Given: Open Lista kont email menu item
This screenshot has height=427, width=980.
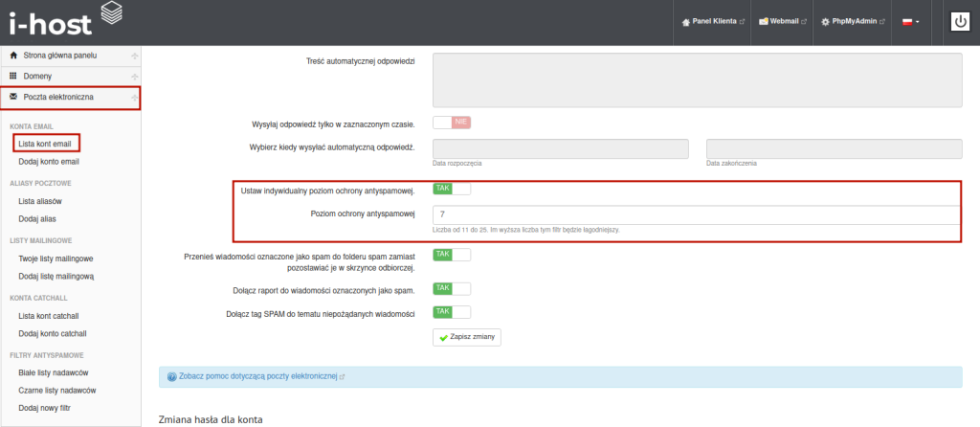Looking at the screenshot, I should tap(45, 144).
